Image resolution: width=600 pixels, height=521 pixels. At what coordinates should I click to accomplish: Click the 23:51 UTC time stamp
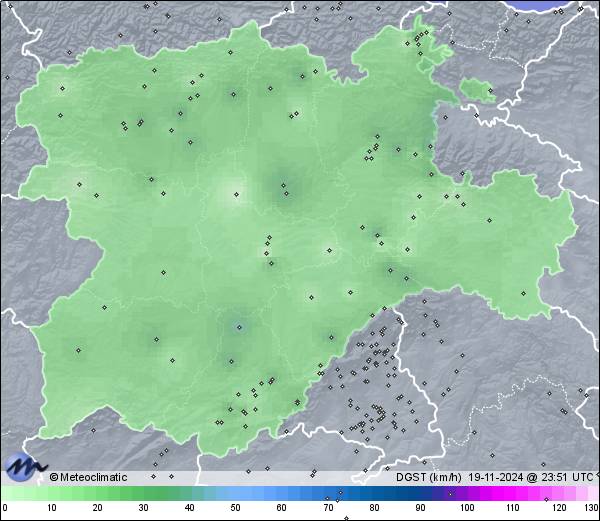coord(566,477)
